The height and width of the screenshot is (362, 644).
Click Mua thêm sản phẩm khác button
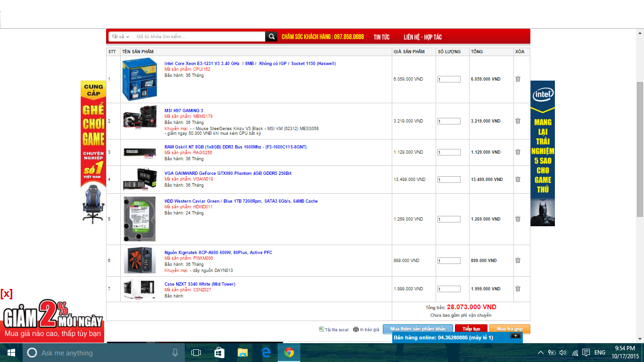point(418,329)
